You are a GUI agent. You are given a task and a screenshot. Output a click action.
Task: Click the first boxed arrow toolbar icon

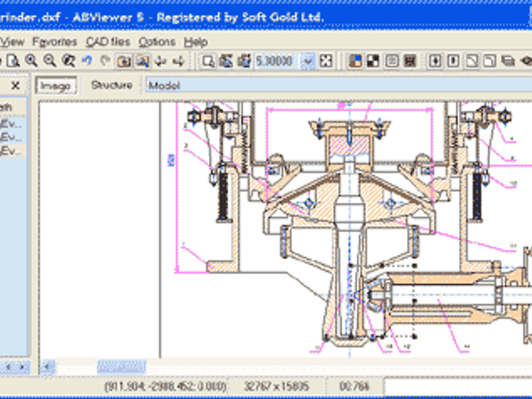(436, 62)
